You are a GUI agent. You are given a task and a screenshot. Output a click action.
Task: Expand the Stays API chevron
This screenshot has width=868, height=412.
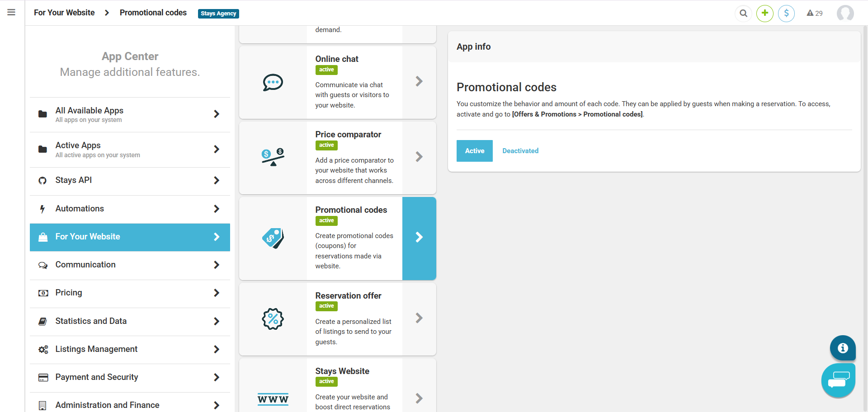[x=217, y=181]
